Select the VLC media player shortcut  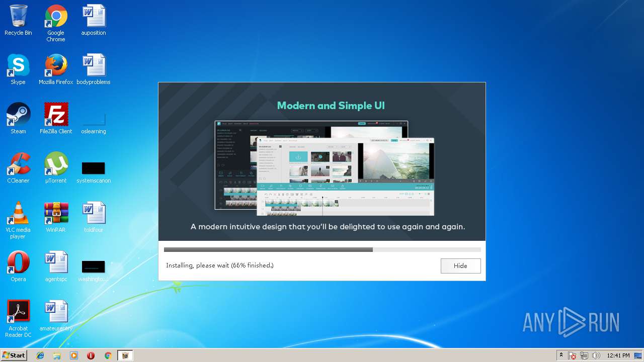pyautogui.click(x=18, y=220)
